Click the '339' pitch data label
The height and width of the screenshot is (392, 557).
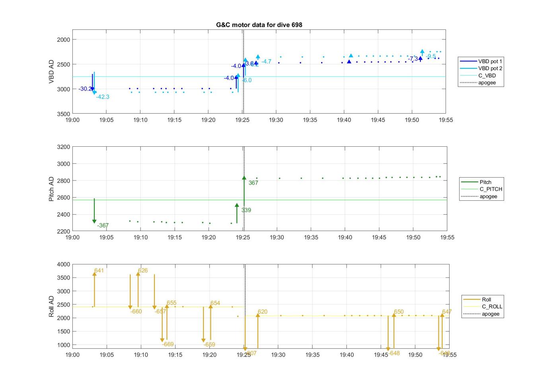coord(246,210)
